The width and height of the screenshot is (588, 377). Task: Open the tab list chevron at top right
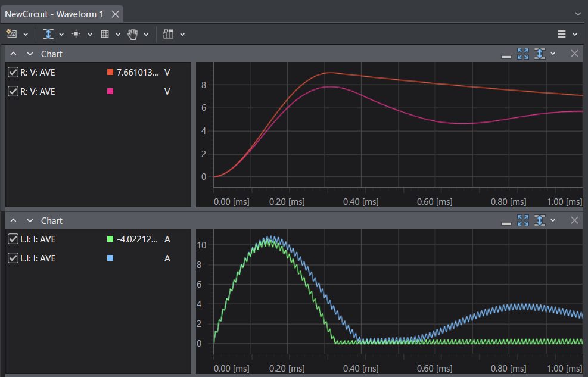click(578, 14)
